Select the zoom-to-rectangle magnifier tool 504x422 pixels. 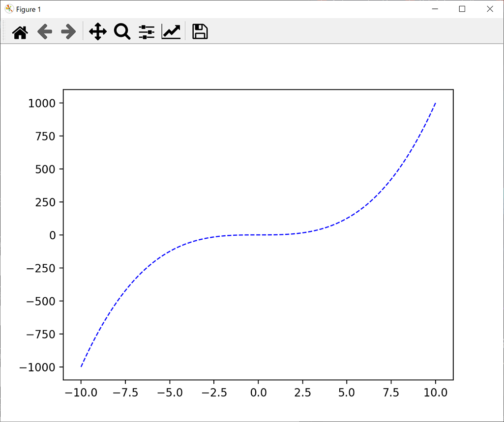click(122, 32)
